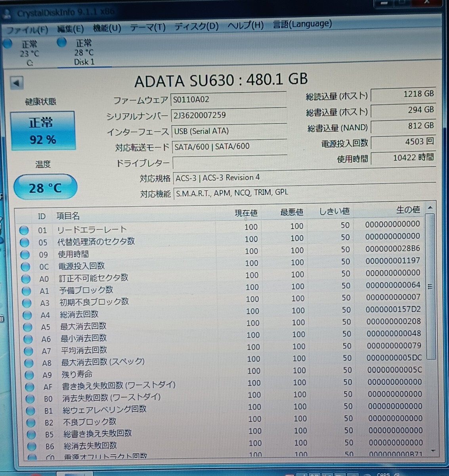Screen dimensions: 449x476
Task: Click the scroll up arrow of attribute list
Action: pos(430,208)
